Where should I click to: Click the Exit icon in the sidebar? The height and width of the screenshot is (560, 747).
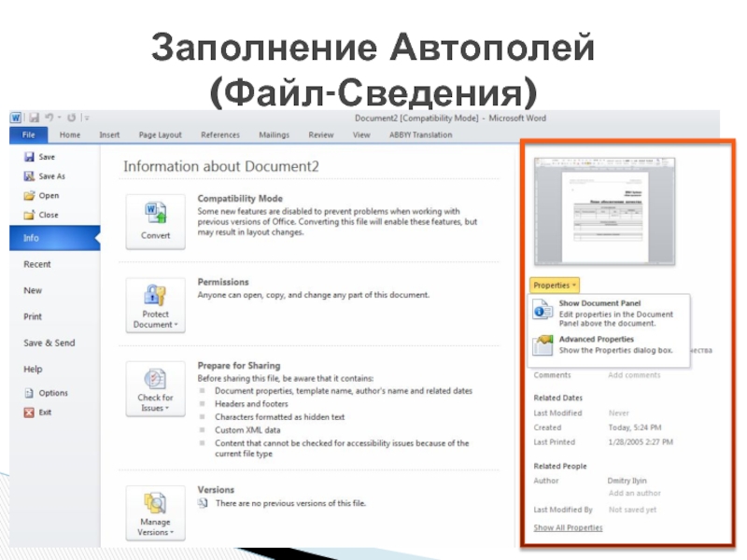(x=29, y=412)
